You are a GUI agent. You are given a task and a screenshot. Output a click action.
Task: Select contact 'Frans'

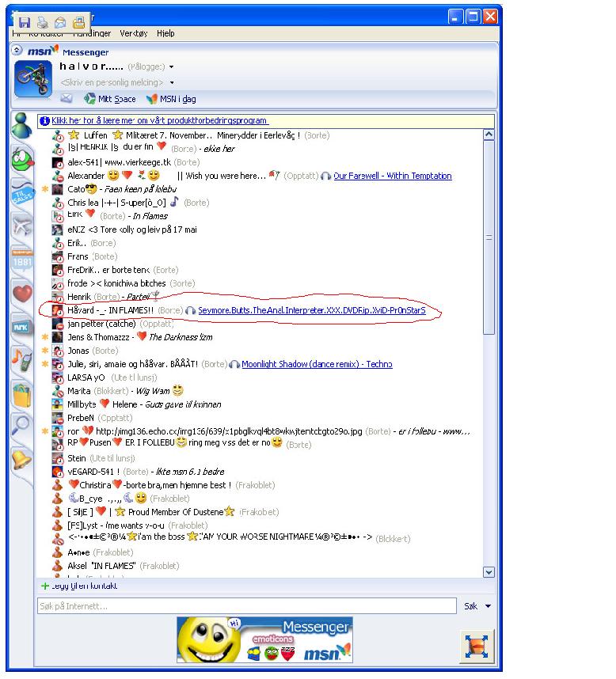click(x=85, y=256)
